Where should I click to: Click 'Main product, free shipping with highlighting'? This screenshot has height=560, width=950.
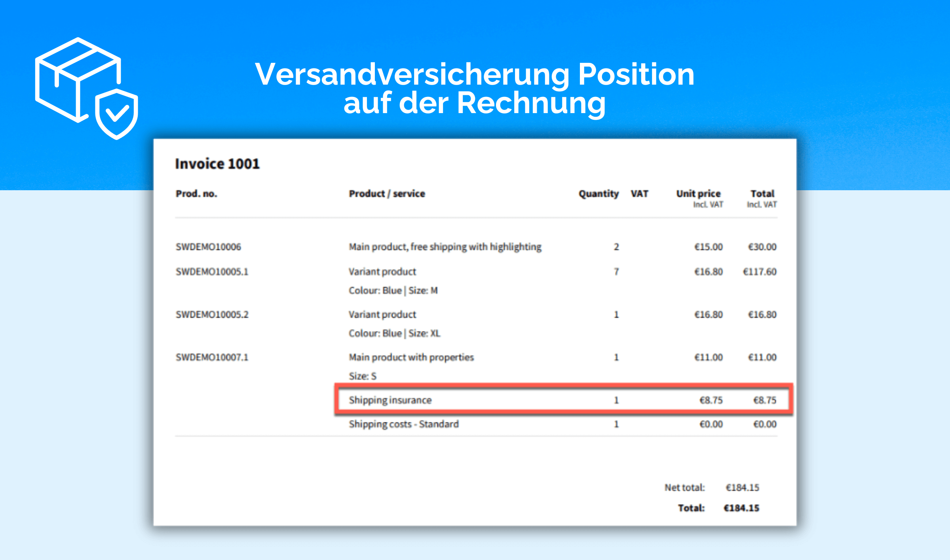(x=445, y=247)
